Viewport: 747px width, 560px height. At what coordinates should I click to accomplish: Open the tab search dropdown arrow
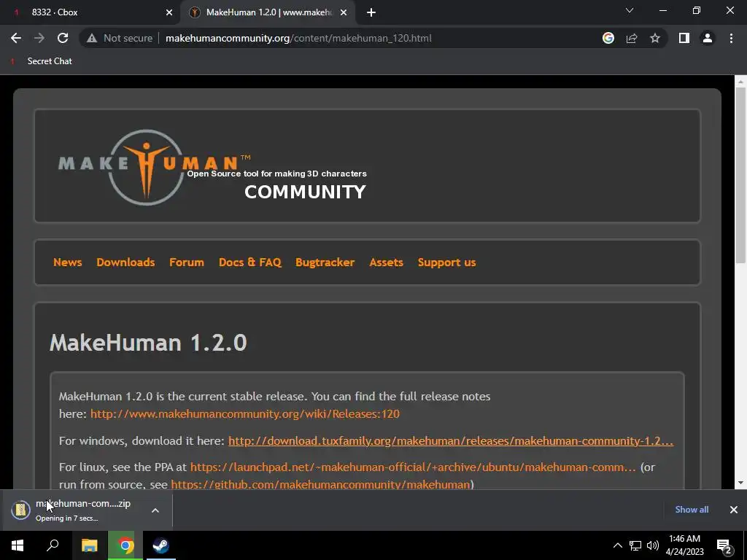(x=630, y=10)
